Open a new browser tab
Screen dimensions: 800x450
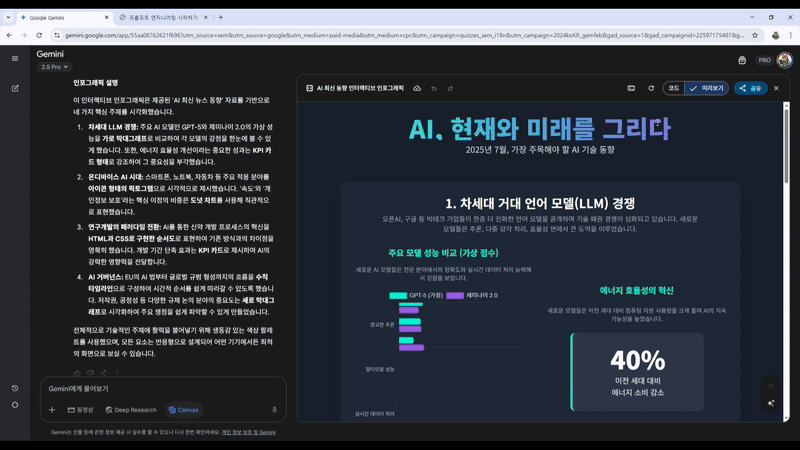point(220,17)
